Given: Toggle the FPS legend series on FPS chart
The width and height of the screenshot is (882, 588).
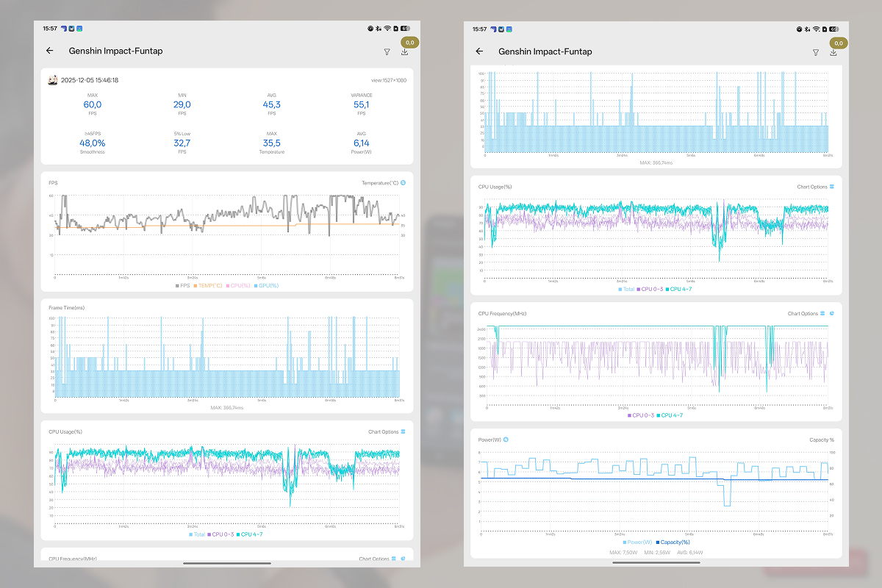Looking at the screenshot, I should [183, 285].
